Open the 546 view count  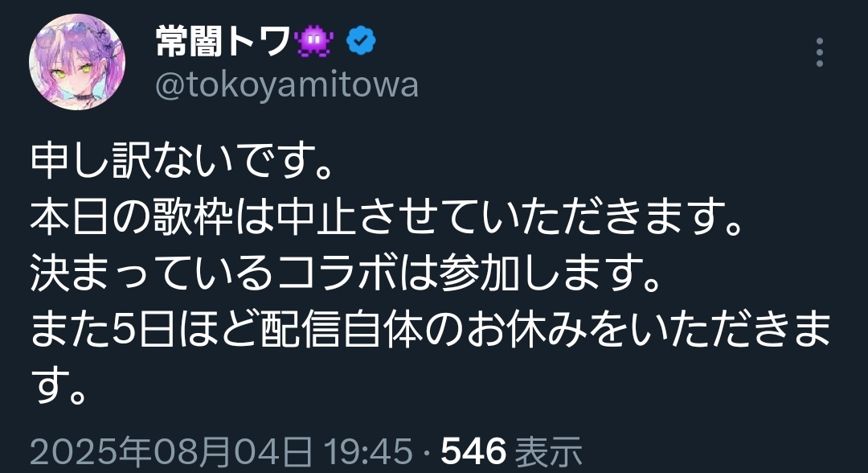(473, 450)
